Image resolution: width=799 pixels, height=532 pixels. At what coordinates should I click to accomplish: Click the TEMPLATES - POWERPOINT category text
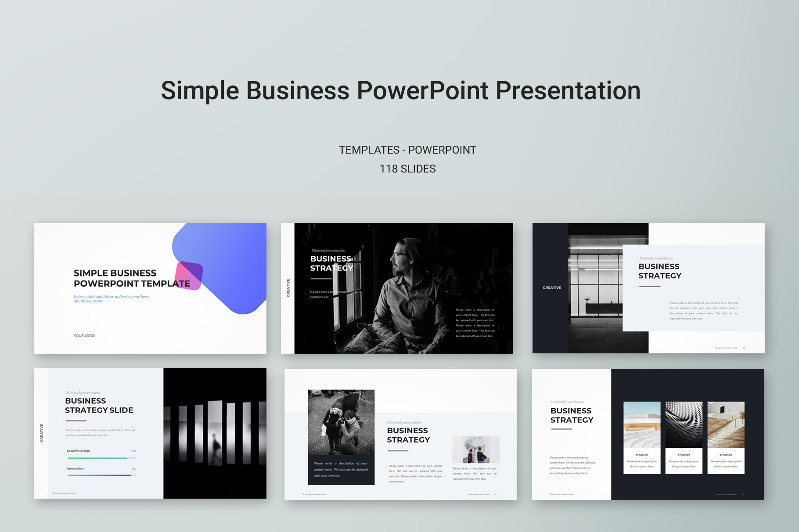pos(407,150)
